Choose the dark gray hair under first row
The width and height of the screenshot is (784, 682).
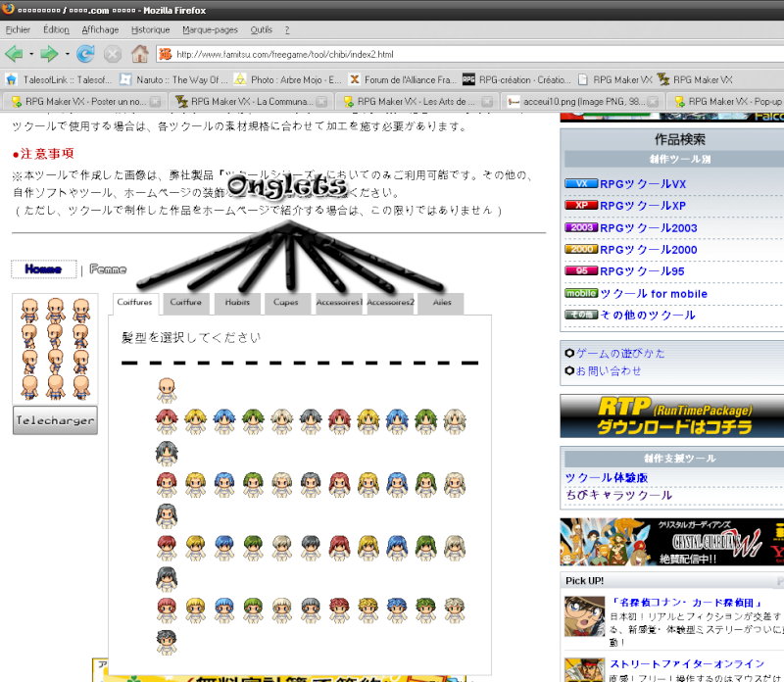pos(167,453)
